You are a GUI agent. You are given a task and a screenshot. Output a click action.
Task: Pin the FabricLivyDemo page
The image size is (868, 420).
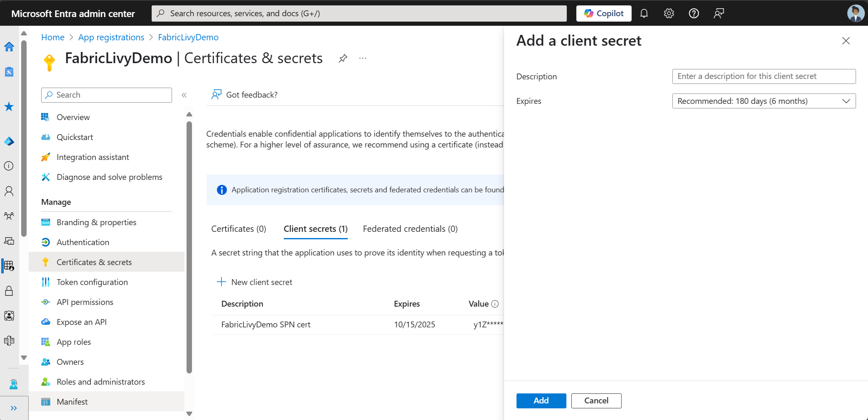pos(343,59)
